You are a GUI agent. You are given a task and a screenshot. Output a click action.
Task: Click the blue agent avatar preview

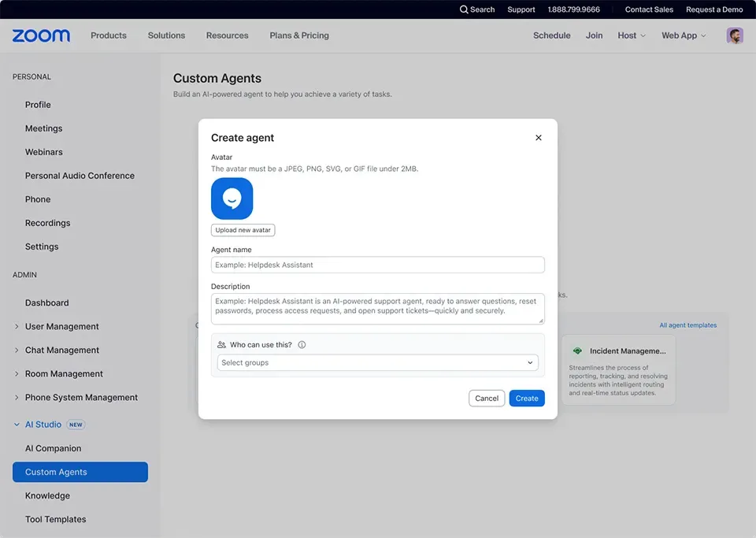click(x=232, y=199)
